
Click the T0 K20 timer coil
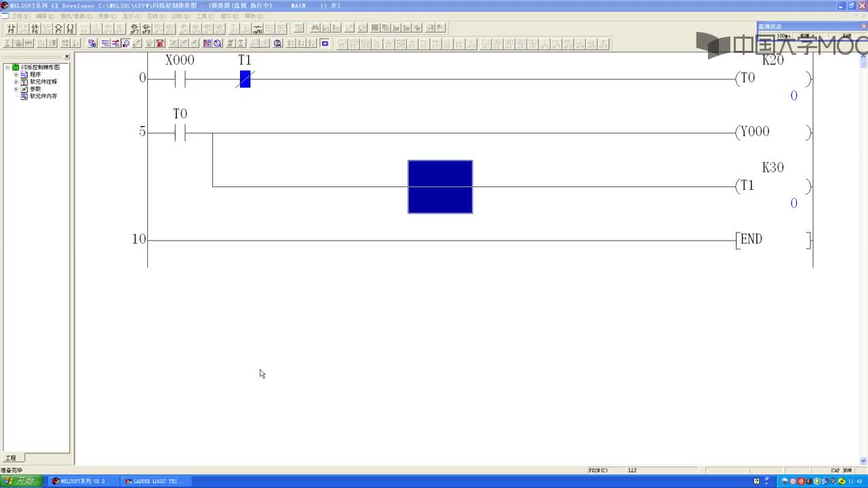pos(773,78)
